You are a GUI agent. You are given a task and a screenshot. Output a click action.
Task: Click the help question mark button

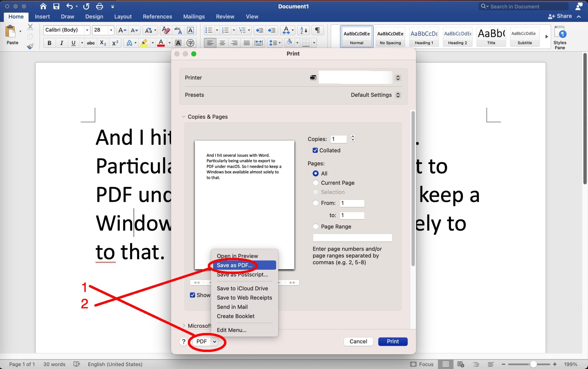coord(184,341)
